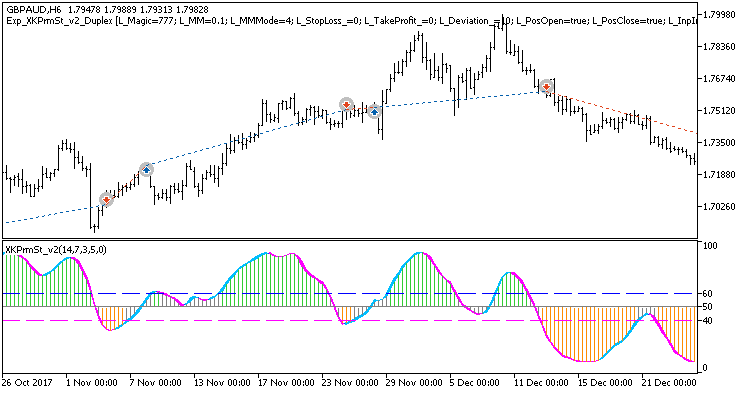This screenshot has height=394, width=750.
Task: Click the red sell arrow marker near 3 November
Action: pyautogui.click(x=106, y=199)
